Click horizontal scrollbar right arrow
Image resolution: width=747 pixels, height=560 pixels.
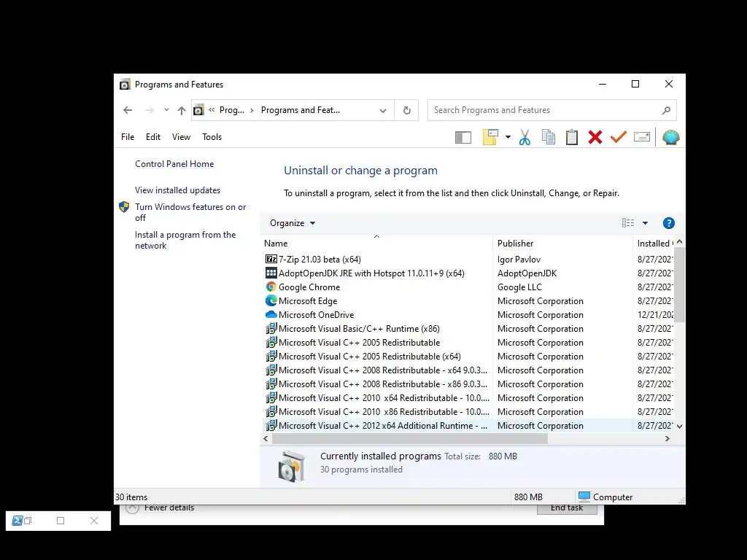667,438
